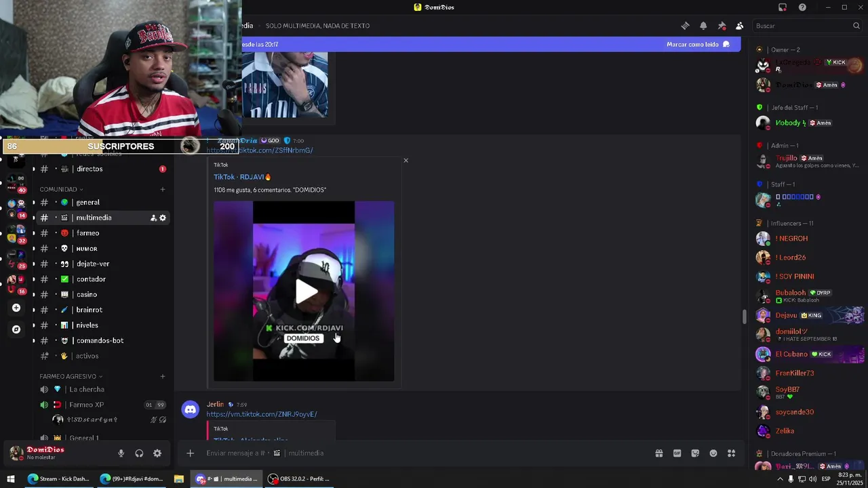Open the clock and date in taskbar
The image size is (868, 488).
click(x=849, y=479)
